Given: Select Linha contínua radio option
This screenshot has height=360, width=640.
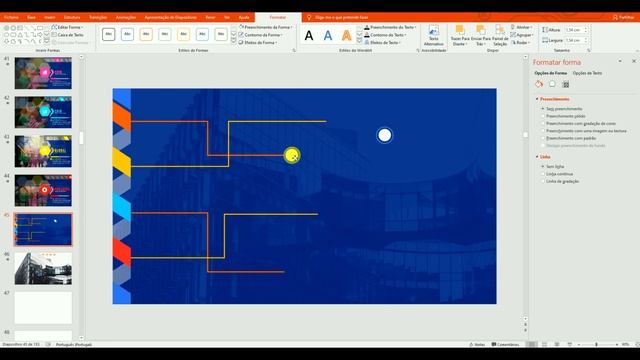Looking at the screenshot, I should [557, 174].
